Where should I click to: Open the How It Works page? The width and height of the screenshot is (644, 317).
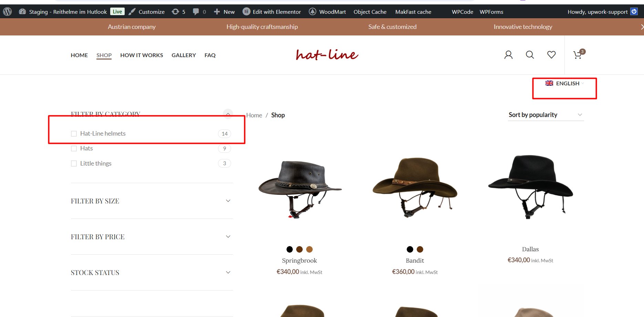pyautogui.click(x=142, y=55)
